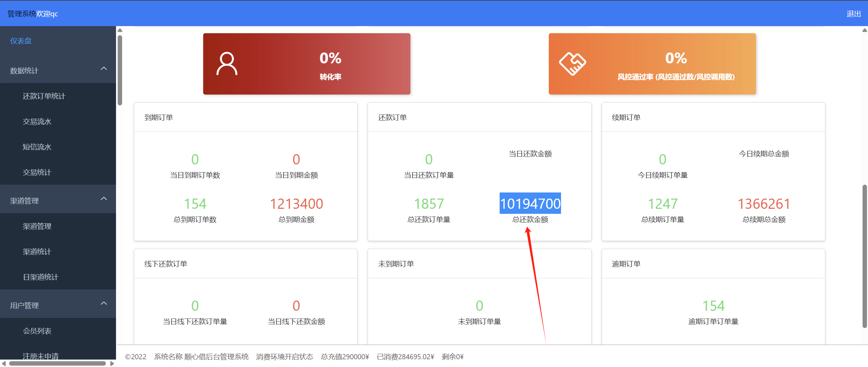Click sidebar horizontal scrollbar track

click(58, 364)
